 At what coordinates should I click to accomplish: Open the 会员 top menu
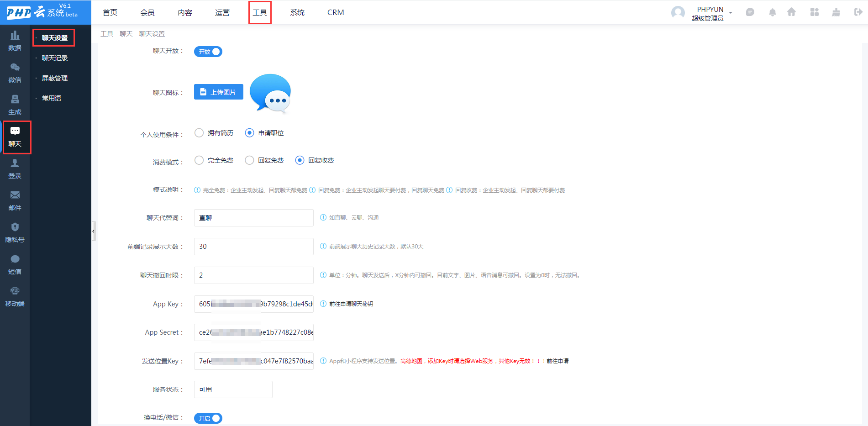(147, 12)
